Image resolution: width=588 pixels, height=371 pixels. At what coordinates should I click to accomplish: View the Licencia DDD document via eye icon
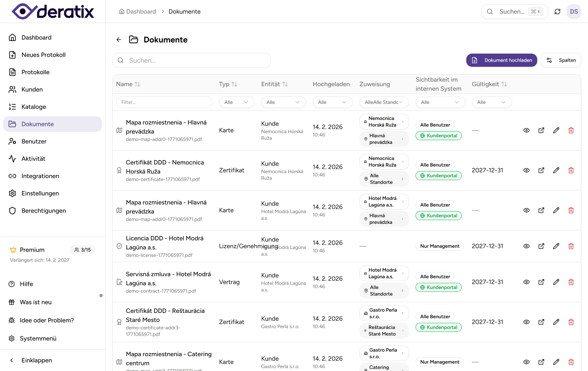[x=526, y=246]
